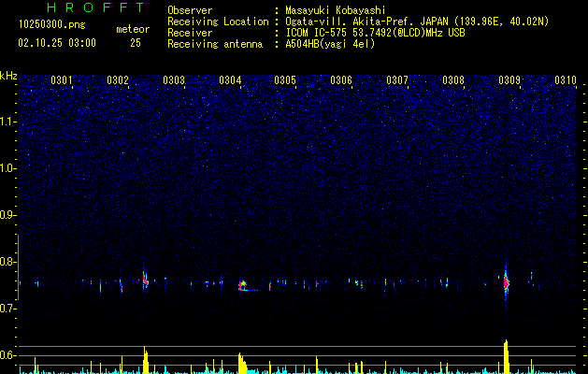
Task: Click the 0310 time marker
Action: point(566,80)
